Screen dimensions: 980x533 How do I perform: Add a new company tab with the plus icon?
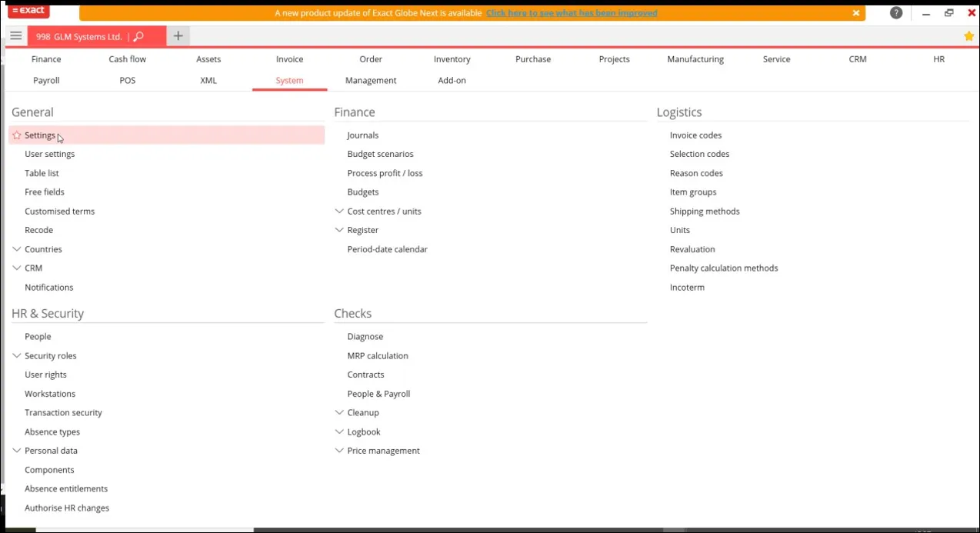[178, 35]
